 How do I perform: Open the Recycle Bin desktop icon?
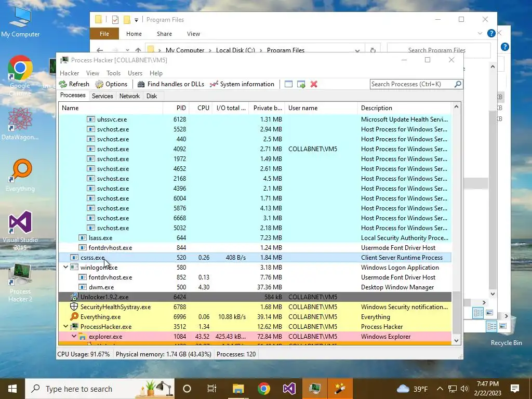[x=506, y=331]
